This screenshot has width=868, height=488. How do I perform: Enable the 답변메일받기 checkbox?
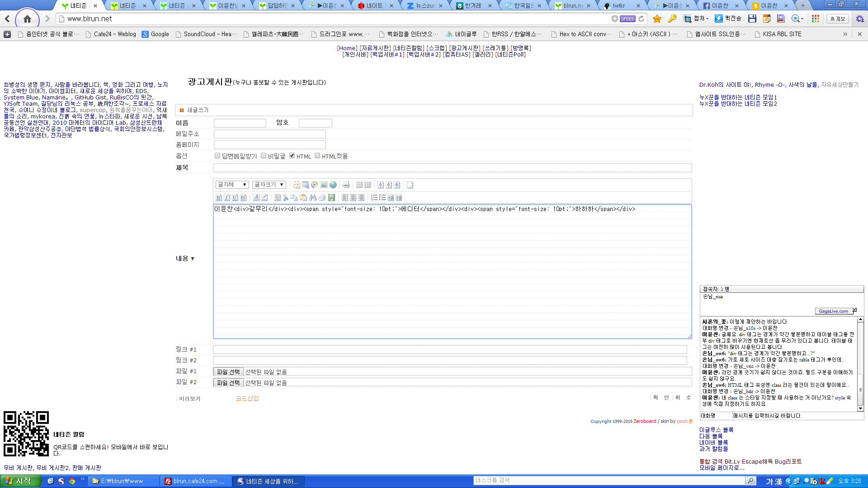(x=217, y=155)
